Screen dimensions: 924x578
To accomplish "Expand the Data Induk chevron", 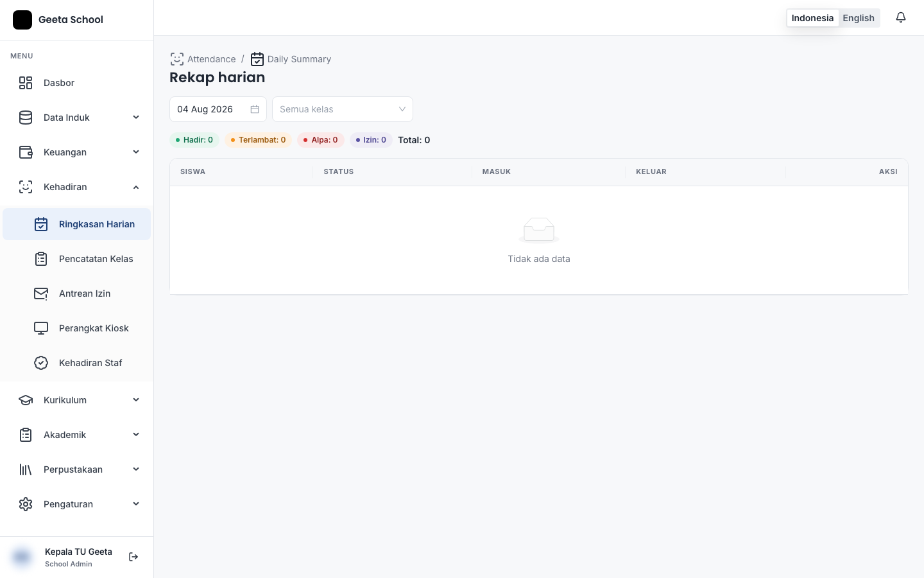I will (x=136, y=118).
